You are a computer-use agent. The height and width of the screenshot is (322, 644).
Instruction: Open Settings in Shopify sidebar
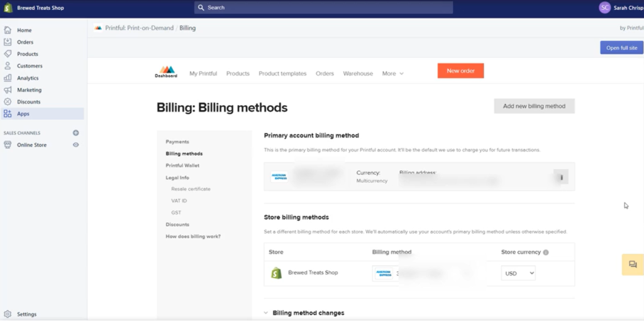pyautogui.click(x=26, y=314)
